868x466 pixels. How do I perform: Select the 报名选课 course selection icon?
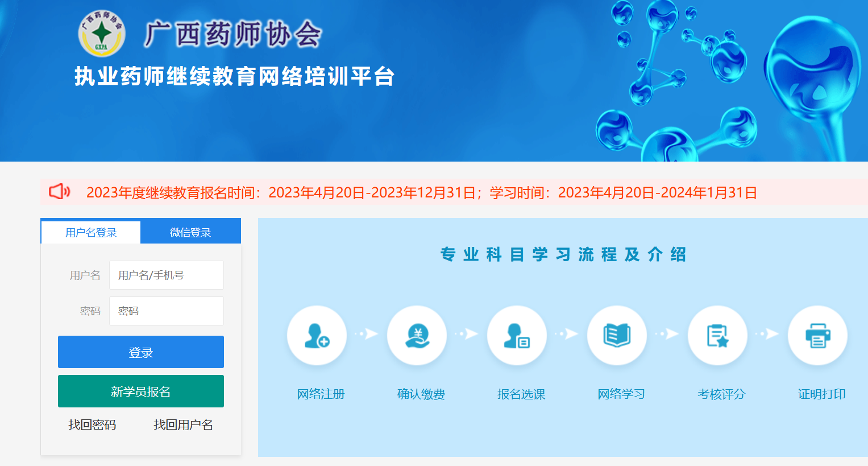point(517,335)
